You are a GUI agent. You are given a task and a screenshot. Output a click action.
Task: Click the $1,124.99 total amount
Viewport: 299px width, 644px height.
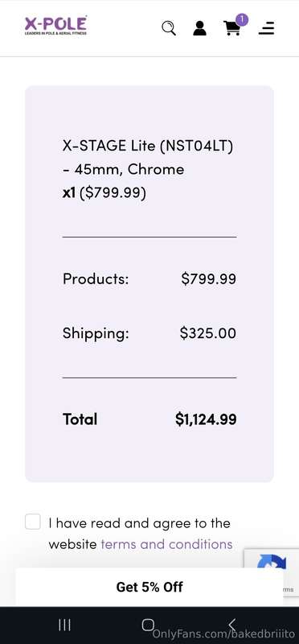coord(206,419)
